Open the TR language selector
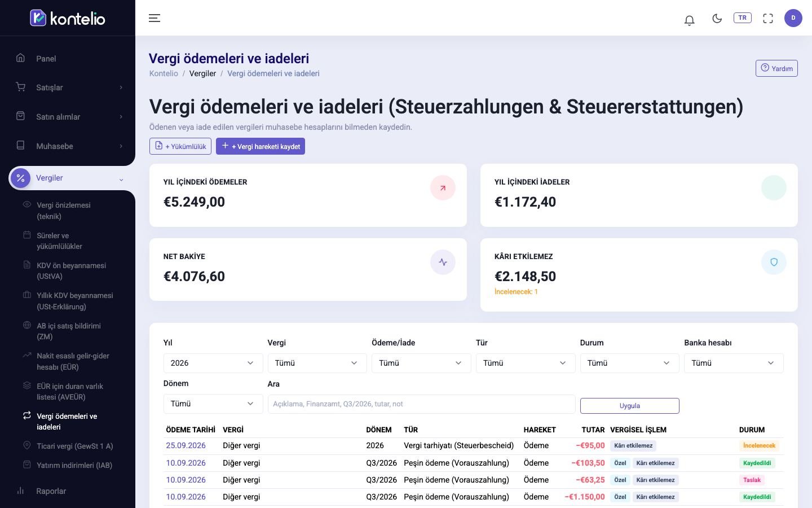Viewport: 812px width, 508px height. [743, 17]
